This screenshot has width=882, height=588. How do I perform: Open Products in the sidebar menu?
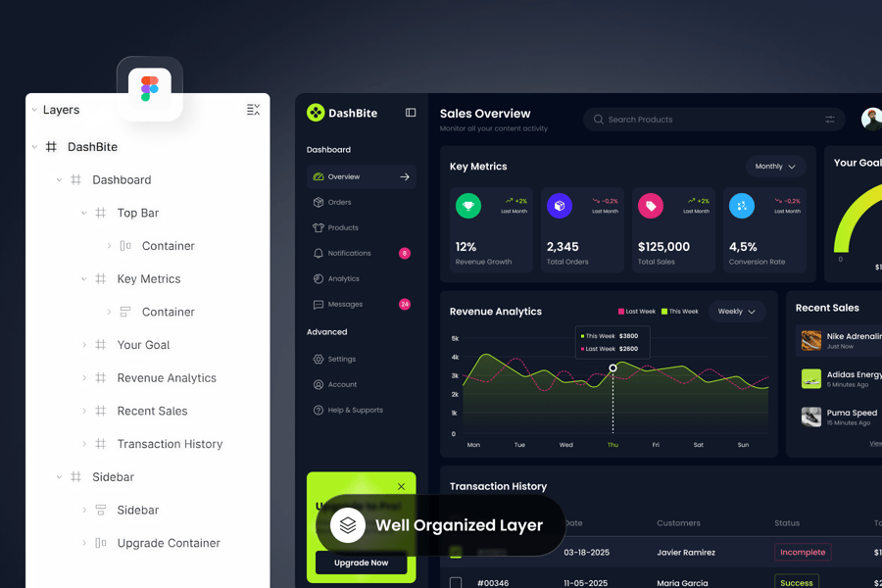(x=343, y=227)
